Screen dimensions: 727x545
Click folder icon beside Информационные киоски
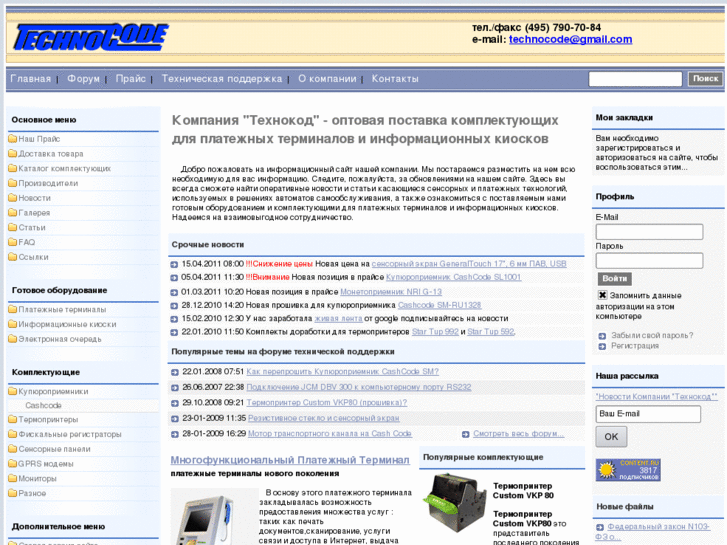(x=13, y=324)
